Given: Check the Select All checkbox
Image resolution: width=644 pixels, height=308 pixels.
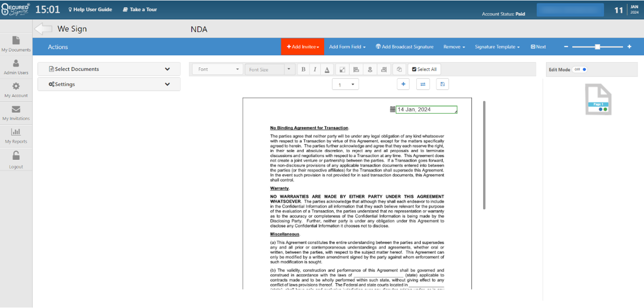Looking at the screenshot, I should pos(424,70).
